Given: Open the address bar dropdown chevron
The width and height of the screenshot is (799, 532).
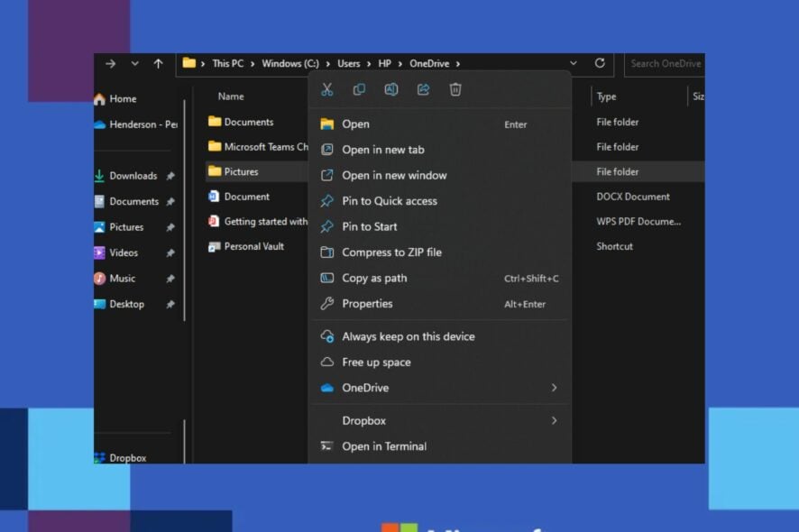Looking at the screenshot, I should (573, 63).
